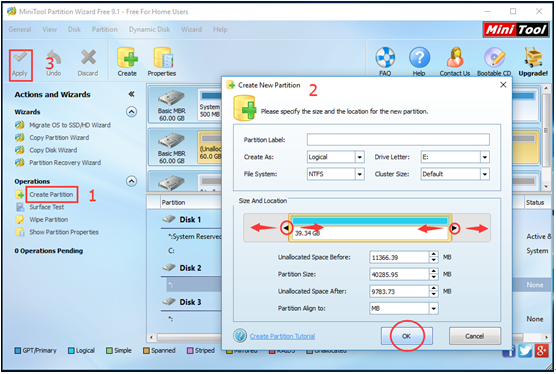This screenshot has width=556, height=374.
Task: Click the horizontal scrollbar left arrow
Action: [151, 337]
